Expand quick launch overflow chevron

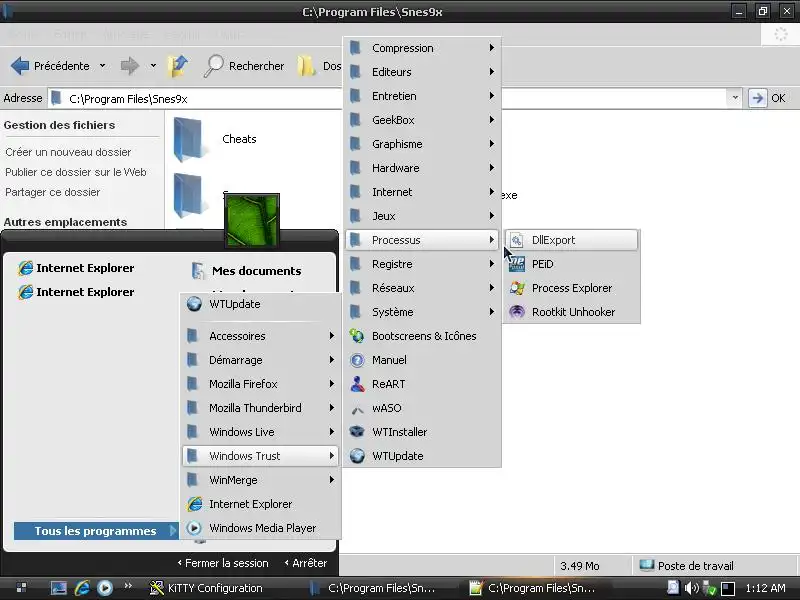pyautogui.click(x=128, y=585)
